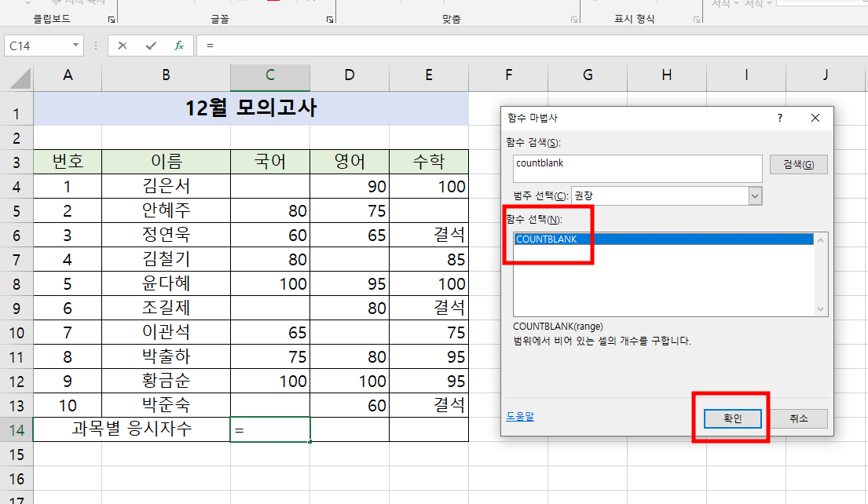Click the Select All corner triangle

pyautogui.click(x=20, y=78)
